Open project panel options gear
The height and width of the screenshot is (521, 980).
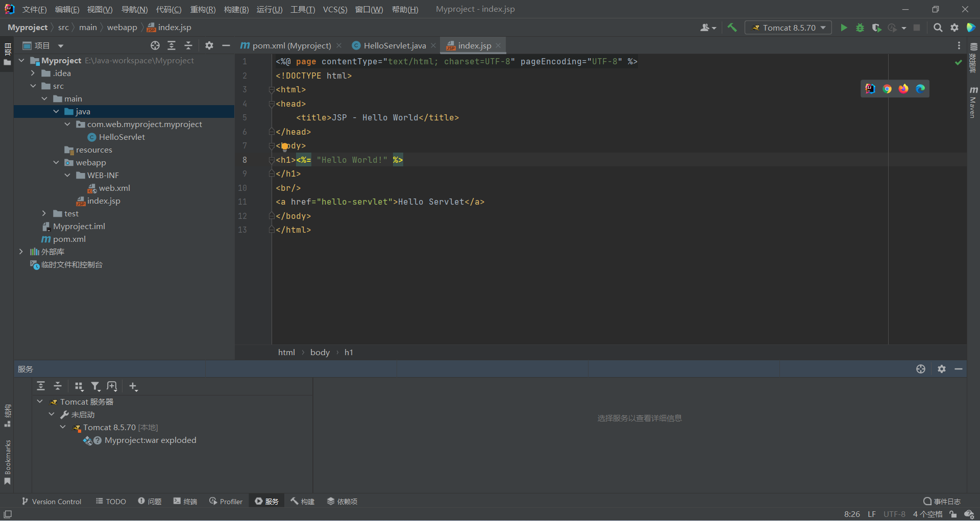209,45
